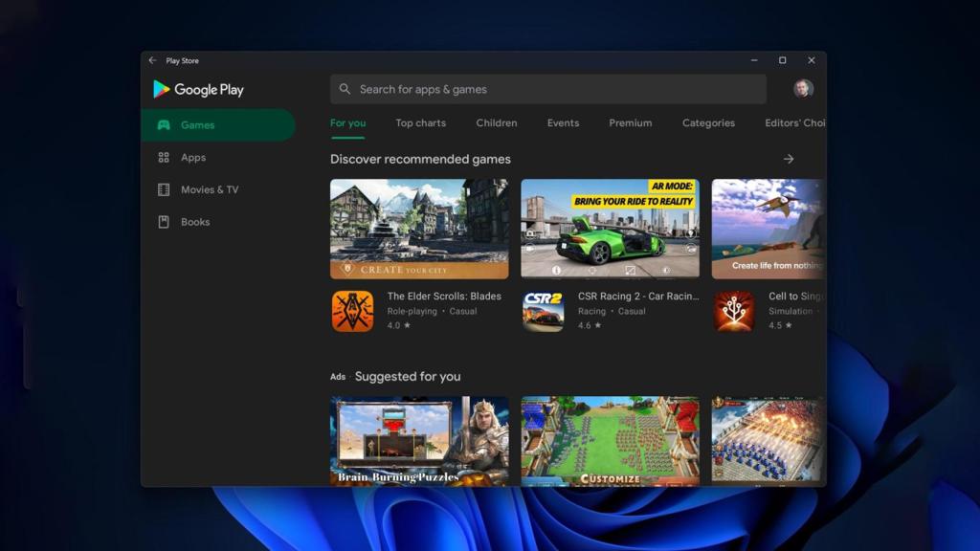Viewport: 980px width, 551px height.
Task: Open the user profile avatar
Action: tap(803, 89)
